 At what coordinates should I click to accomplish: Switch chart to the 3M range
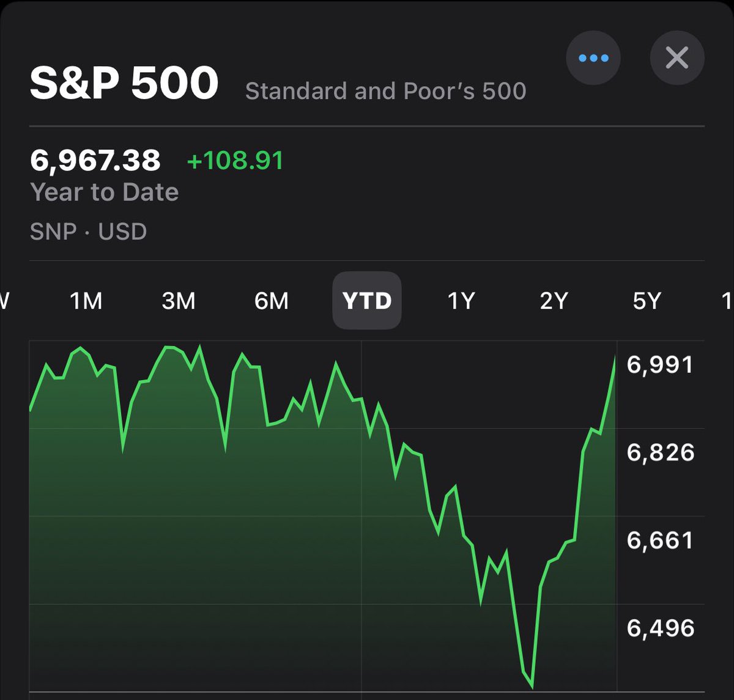(x=179, y=301)
